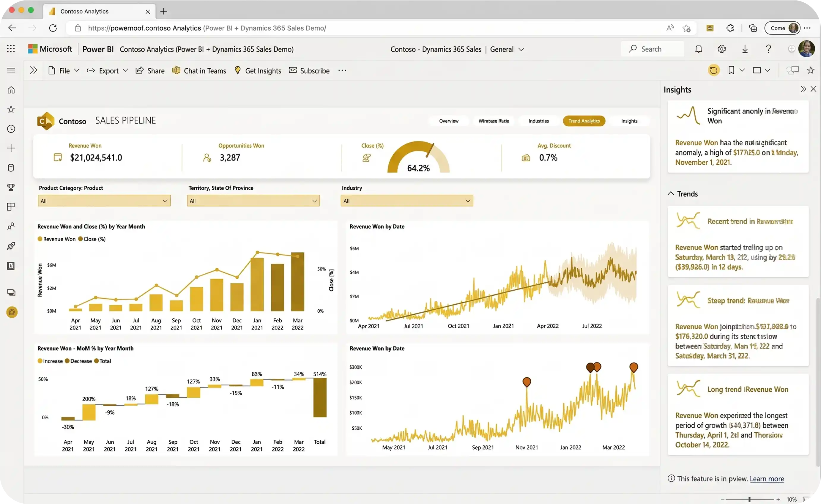Screen dimensions: 821x504
Task: Open the Apps grid icon in sidebar
Action: pos(11,207)
